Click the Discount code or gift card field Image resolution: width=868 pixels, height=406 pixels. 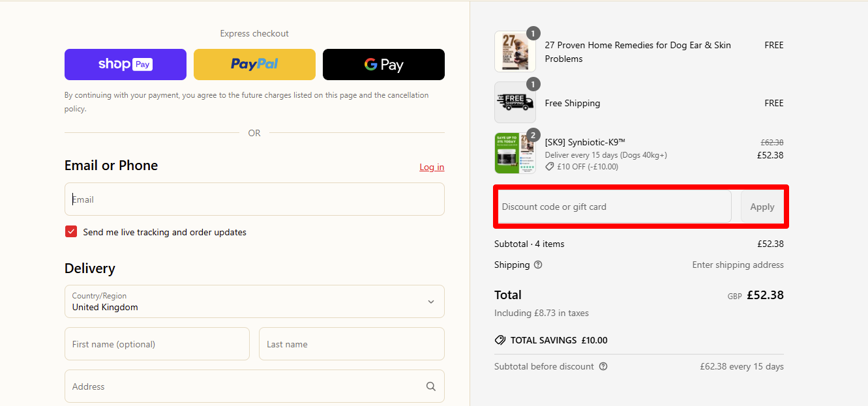(613, 207)
